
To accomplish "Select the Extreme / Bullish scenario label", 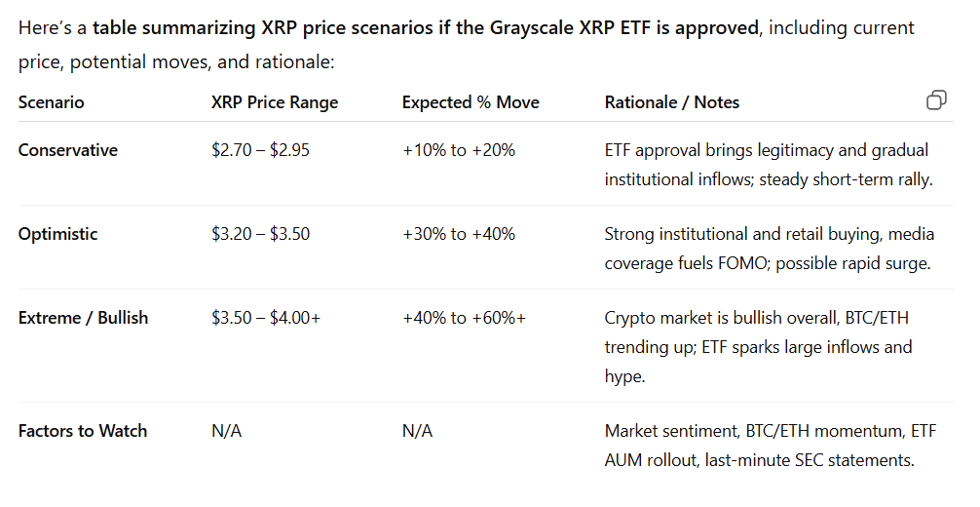I will [84, 318].
